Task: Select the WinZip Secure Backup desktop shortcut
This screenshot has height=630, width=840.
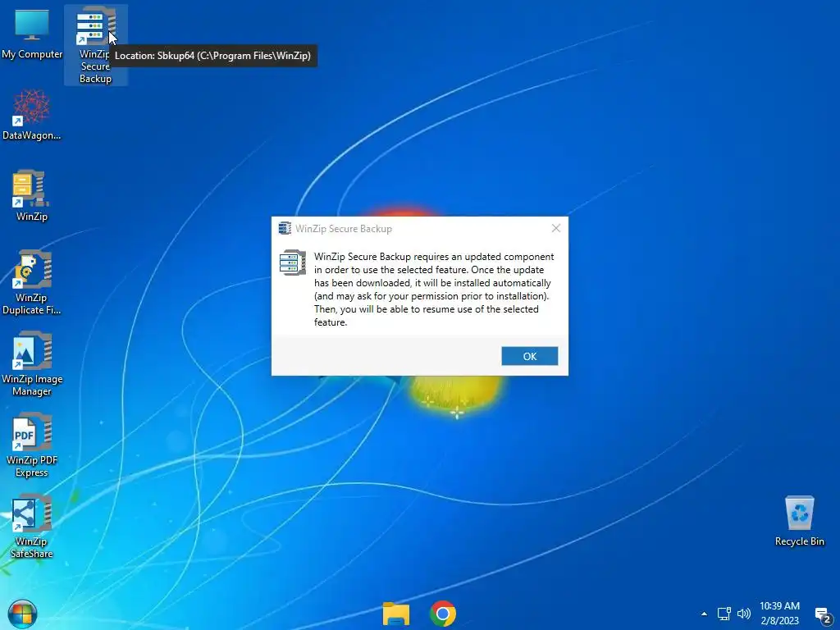Action: click(95, 45)
